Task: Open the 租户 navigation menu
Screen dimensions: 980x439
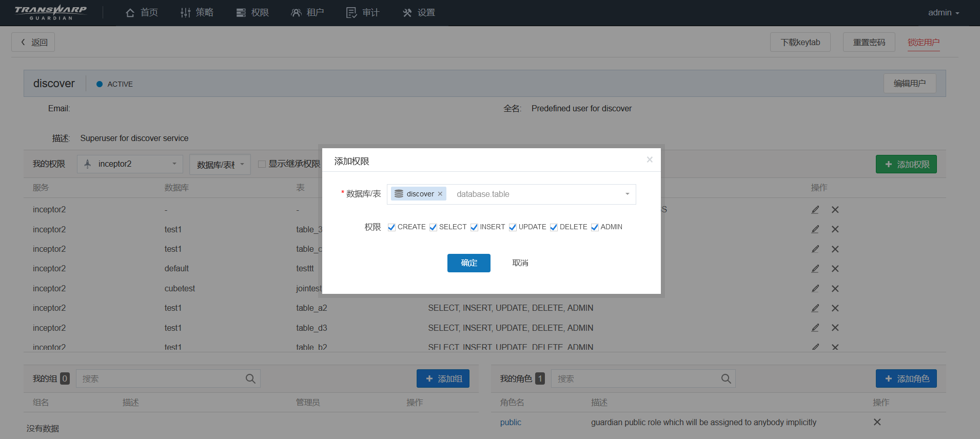Action: tap(307, 13)
